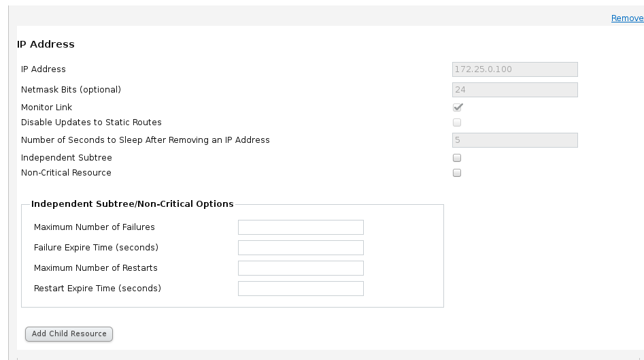Focus the Maximum Number of Failures field

[x=301, y=227]
